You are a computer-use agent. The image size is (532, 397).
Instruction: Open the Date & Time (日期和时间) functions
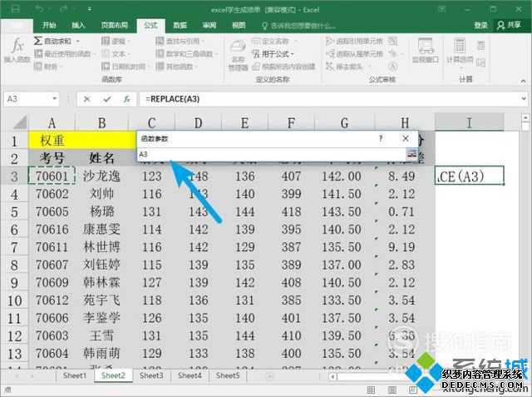point(126,67)
